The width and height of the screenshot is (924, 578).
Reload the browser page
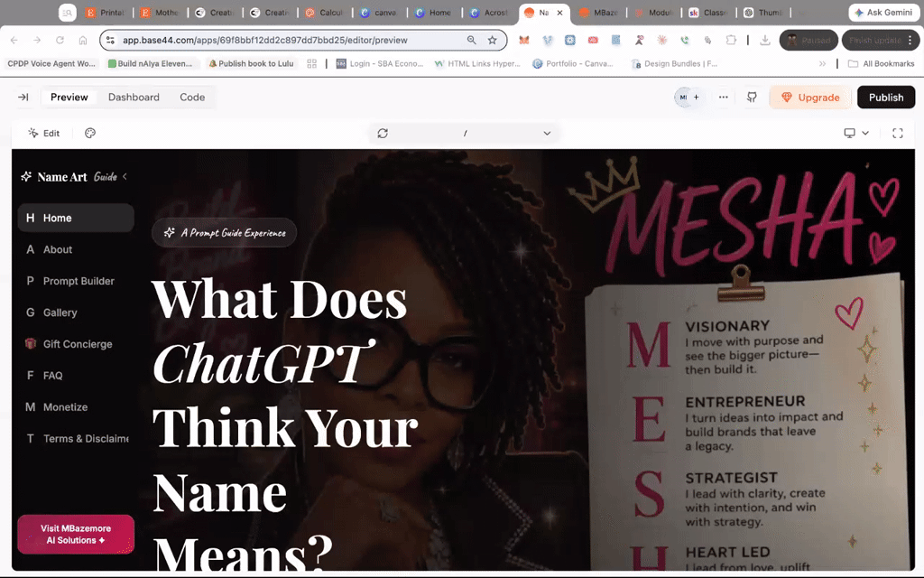(x=60, y=40)
